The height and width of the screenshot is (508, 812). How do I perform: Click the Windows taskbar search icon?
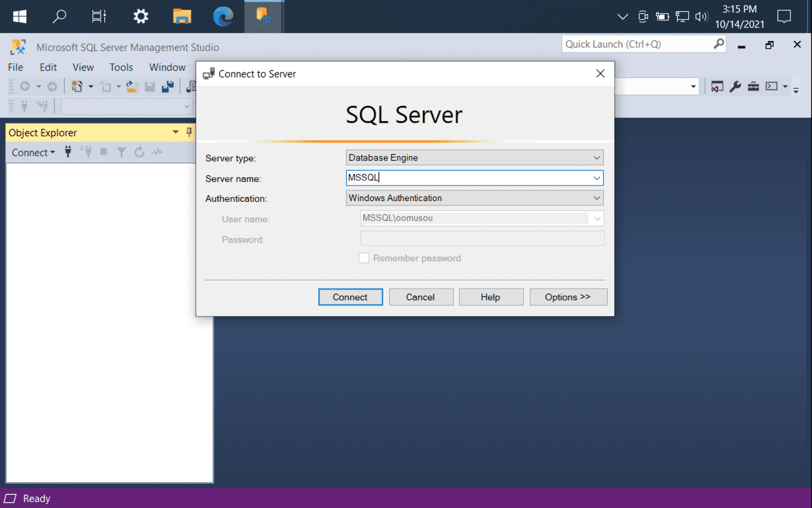coord(58,16)
